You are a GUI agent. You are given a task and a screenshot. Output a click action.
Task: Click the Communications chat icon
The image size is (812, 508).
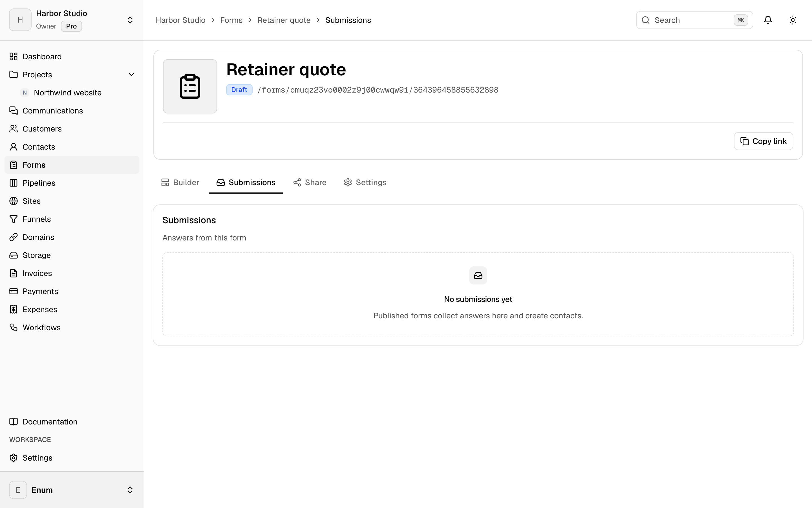pyautogui.click(x=14, y=111)
